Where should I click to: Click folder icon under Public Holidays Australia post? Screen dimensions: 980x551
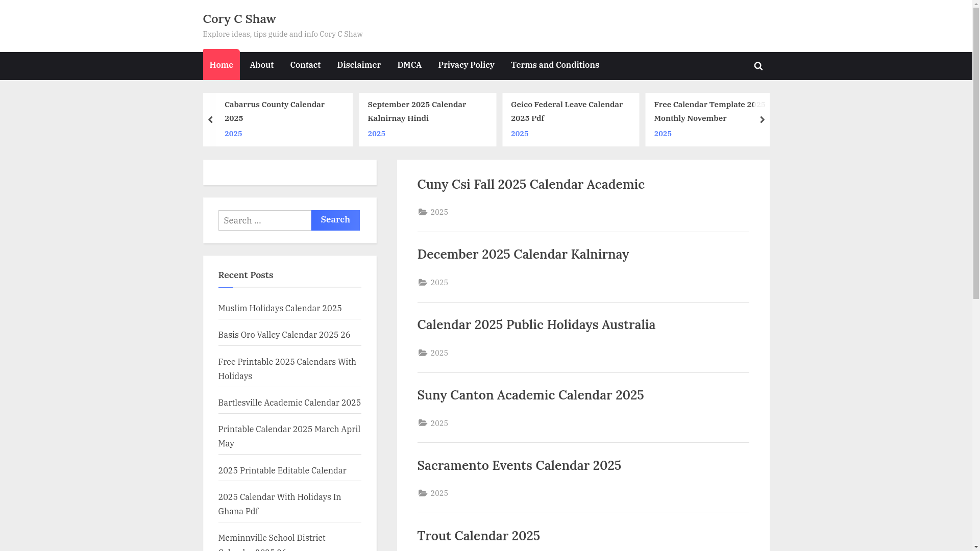click(423, 353)
